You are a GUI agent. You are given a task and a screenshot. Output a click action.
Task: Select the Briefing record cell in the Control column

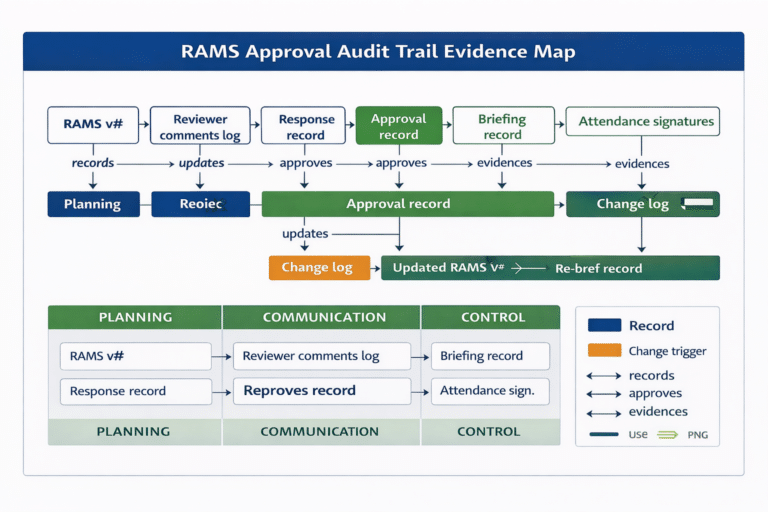pos(490,356)
